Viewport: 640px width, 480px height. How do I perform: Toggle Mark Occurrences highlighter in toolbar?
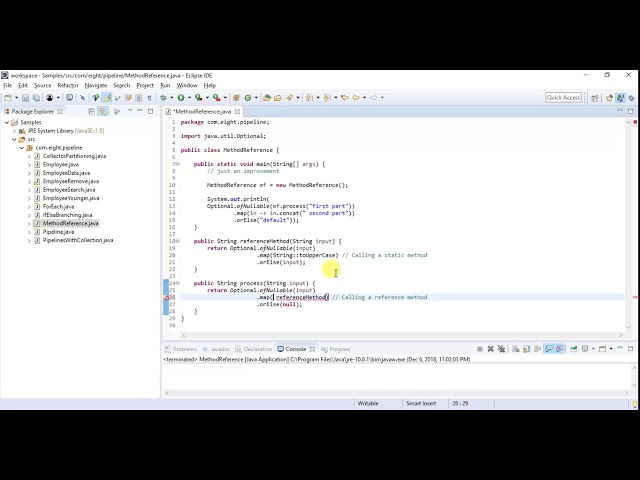coord(107,98)
